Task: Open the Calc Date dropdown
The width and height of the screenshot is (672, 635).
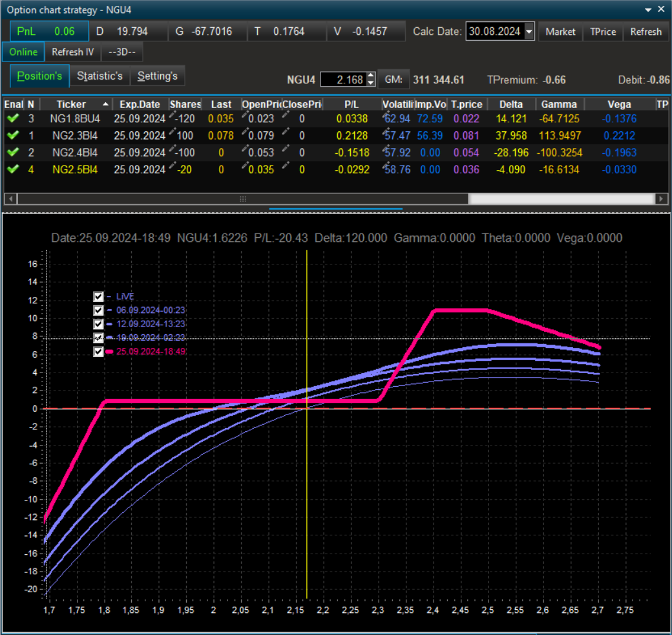Action: (529, 32)
